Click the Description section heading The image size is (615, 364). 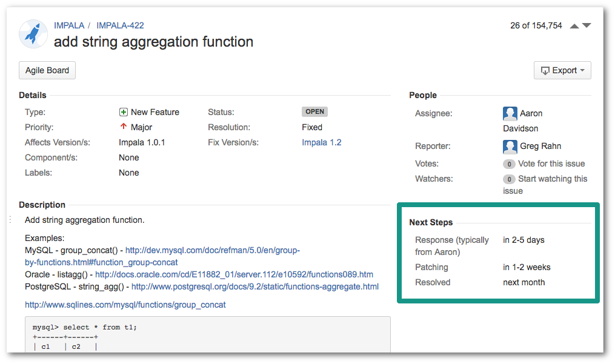tap(42, 205)
